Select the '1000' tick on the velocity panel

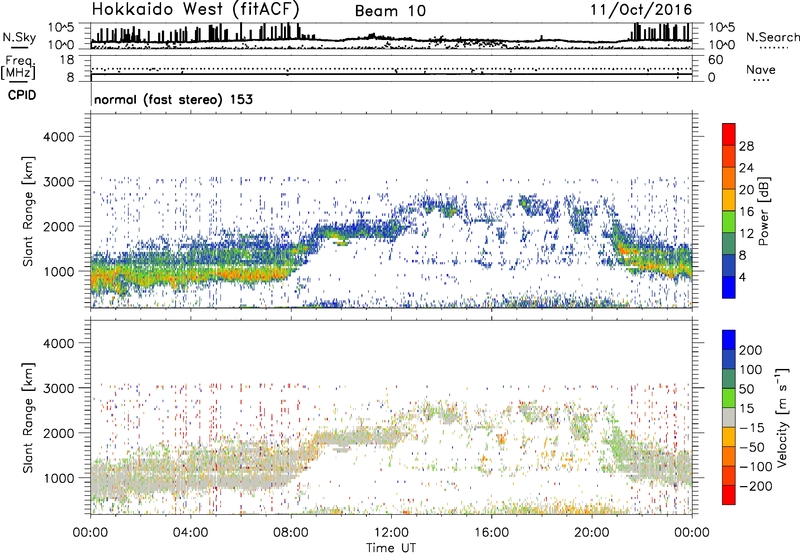[59, 478]
